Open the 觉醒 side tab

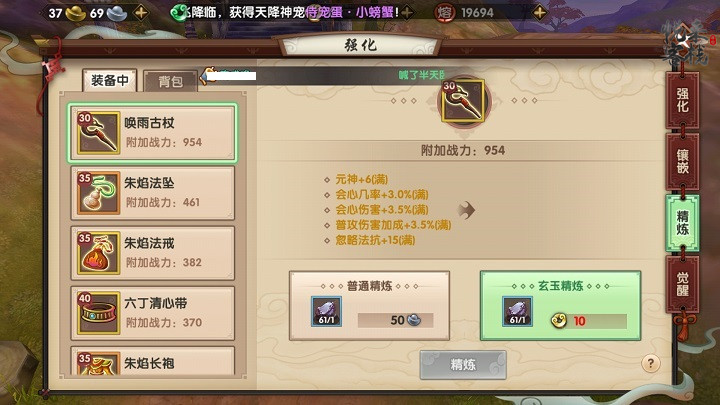pos(682,284)
